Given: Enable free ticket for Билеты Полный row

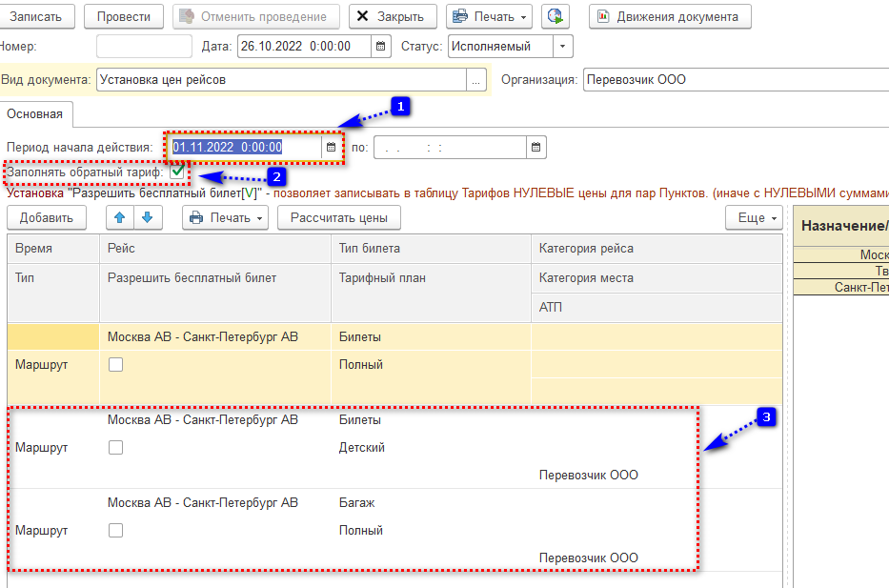Looking at the screenshot, I should point(115,364).
